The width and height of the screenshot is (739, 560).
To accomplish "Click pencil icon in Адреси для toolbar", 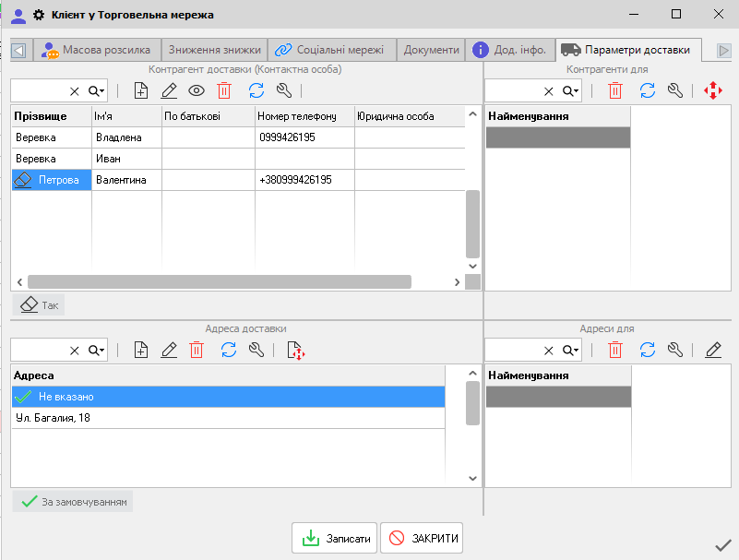I will point(712,350).
